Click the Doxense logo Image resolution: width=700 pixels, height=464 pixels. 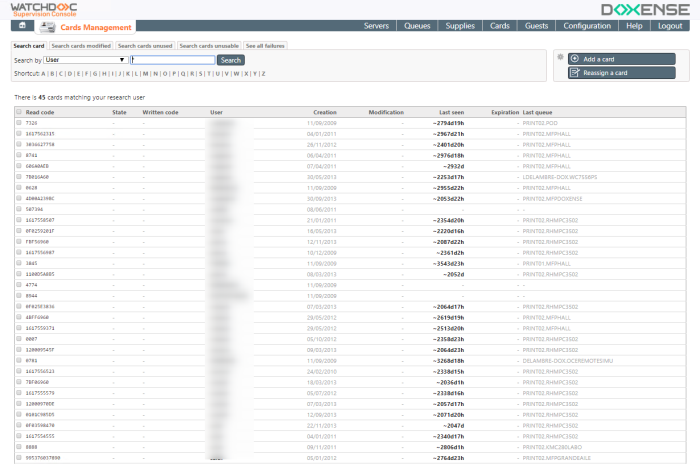click(643, 9)
